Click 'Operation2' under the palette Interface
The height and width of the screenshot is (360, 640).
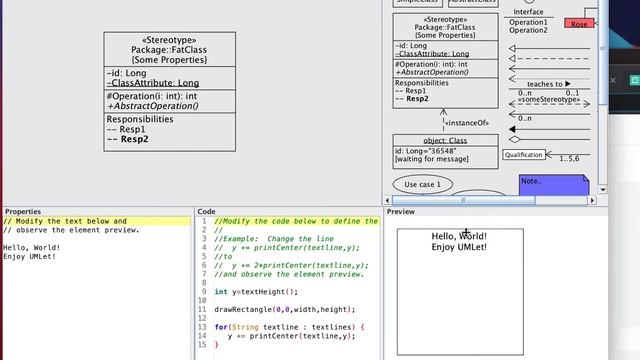pyautogui.click(x=528, y=30)
